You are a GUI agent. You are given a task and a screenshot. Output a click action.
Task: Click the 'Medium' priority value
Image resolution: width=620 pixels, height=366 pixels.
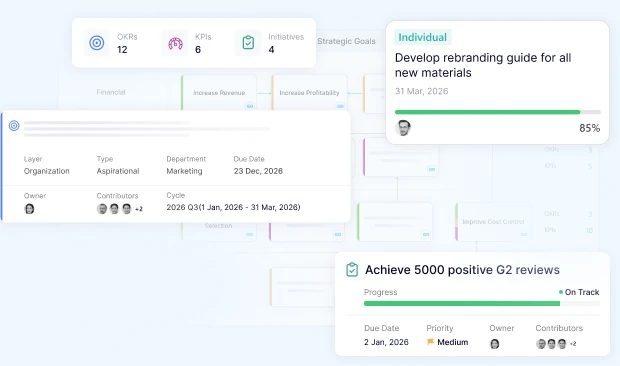(x=453, y=342)
